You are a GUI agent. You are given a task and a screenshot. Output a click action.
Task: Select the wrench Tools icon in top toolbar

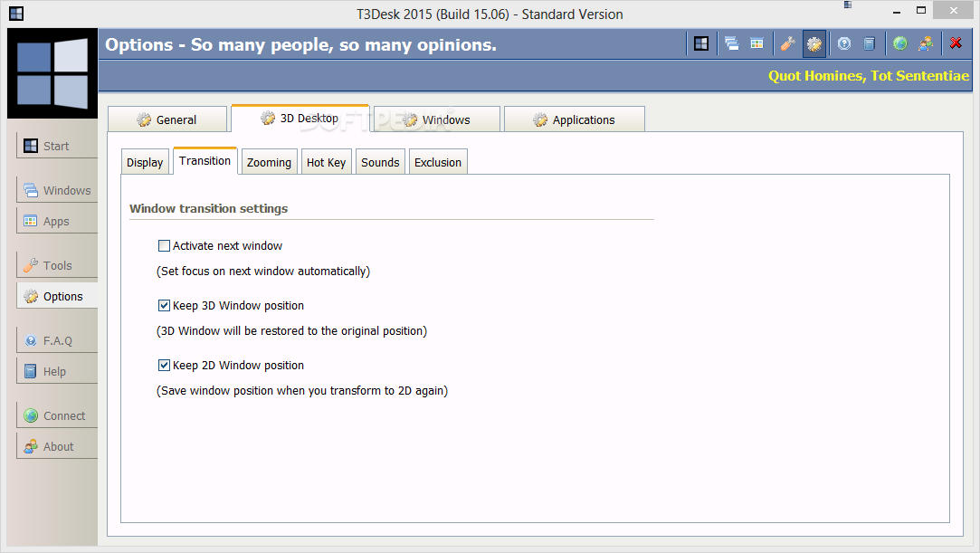click(787, 43)
